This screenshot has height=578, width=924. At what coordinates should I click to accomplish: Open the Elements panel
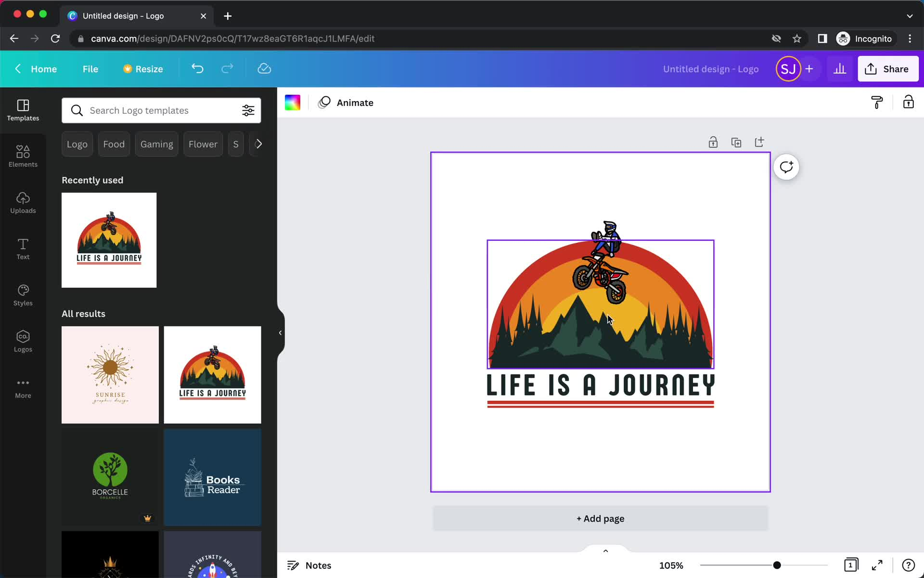click(23, 157)
